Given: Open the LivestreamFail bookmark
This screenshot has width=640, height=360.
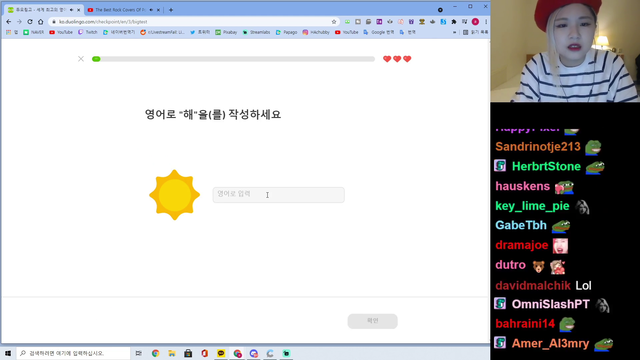Looking at the screenshot, I should tap(162, 32).
